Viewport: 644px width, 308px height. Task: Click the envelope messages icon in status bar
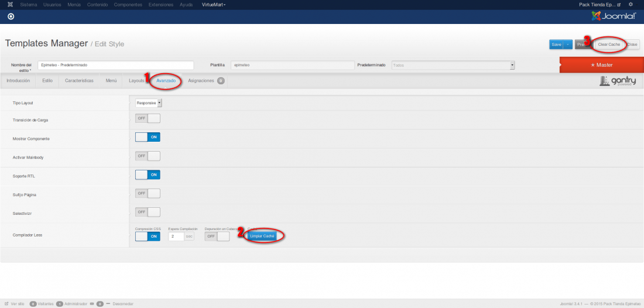[92, 304]
